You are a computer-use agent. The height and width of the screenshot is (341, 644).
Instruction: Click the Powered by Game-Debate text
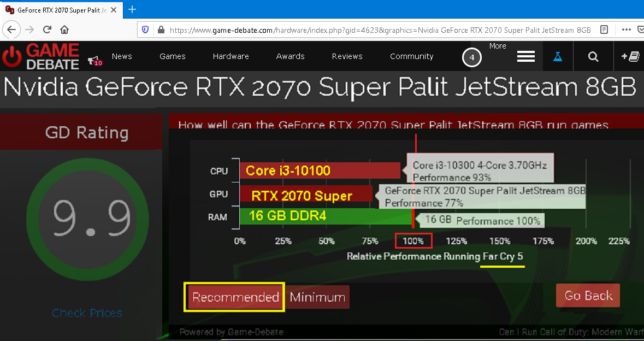pyautogui.click(x=232, y=332)
